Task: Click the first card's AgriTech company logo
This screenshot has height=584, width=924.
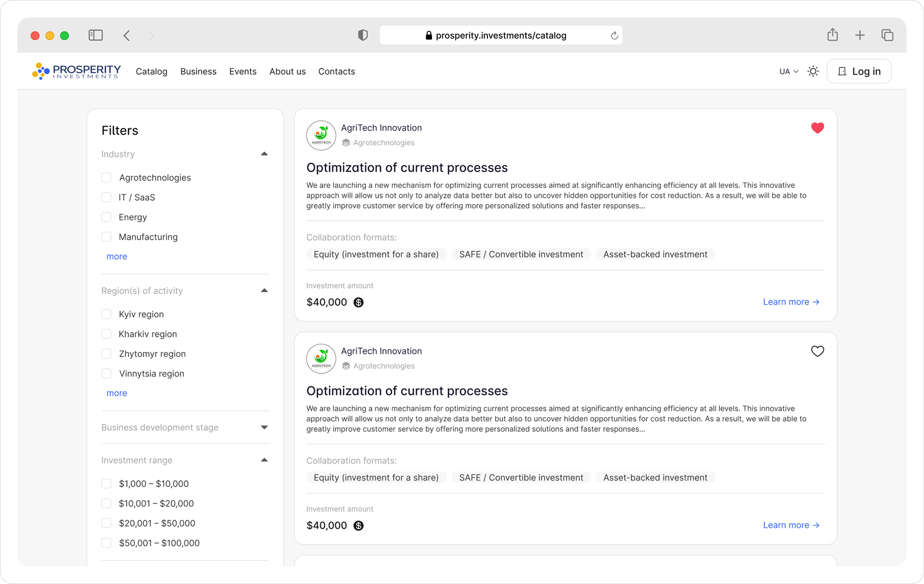Action: (x=321, y=135)
